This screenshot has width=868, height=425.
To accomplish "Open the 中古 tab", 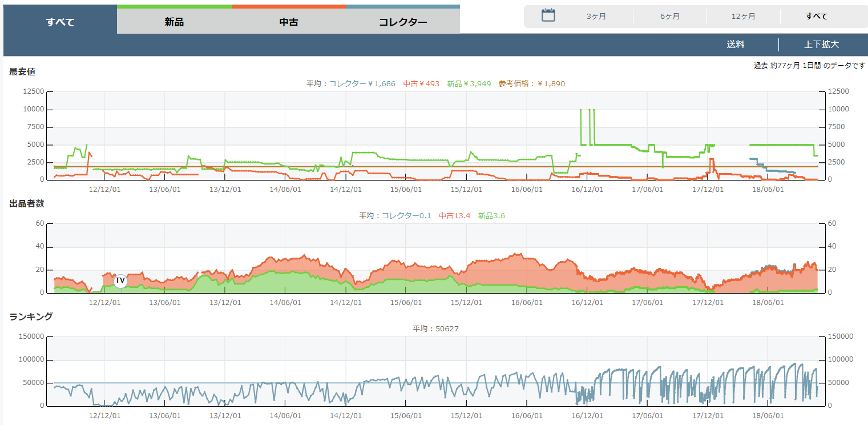I will [288, 22].
